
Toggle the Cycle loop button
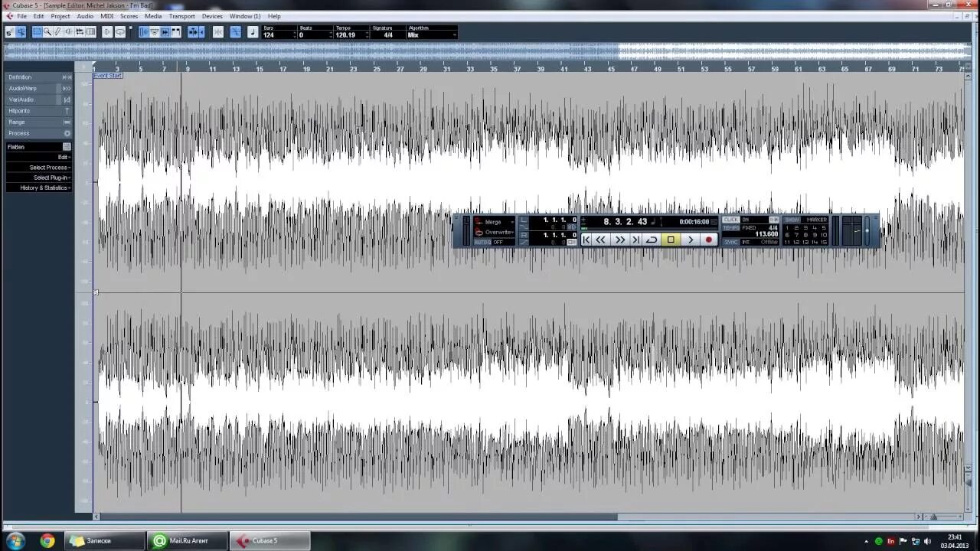(652, 240)
